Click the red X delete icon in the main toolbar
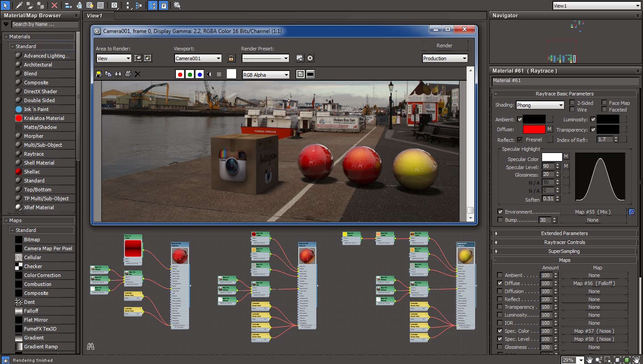 pos(54,5)
